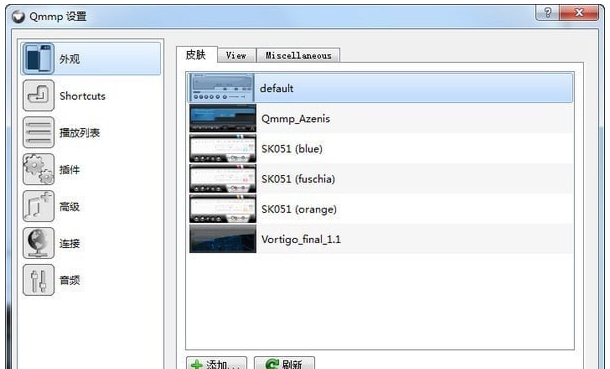
Task: Open the 播放列表 playlist settings icon
Action: 38,132
